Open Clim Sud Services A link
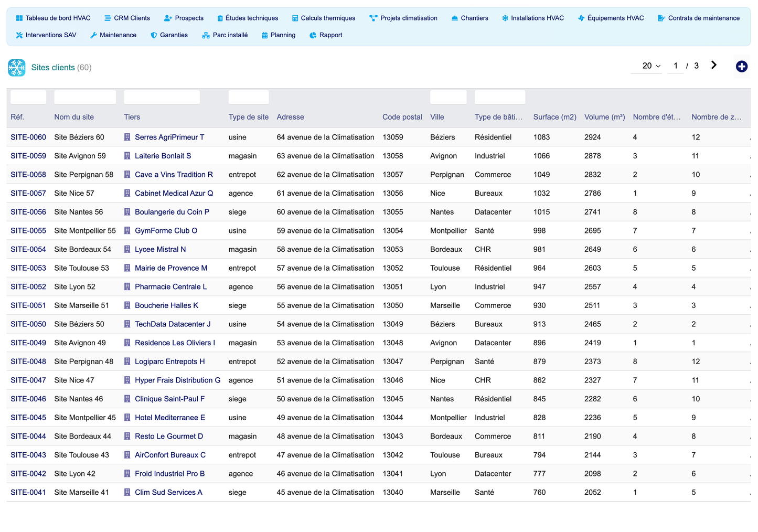758x532 pixels. (168, 492)
